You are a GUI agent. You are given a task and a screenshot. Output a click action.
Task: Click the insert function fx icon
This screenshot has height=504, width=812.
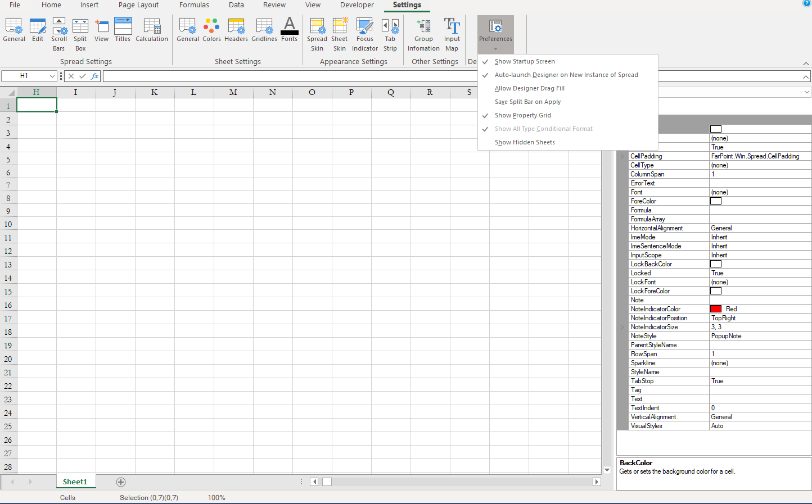(94, 76)
